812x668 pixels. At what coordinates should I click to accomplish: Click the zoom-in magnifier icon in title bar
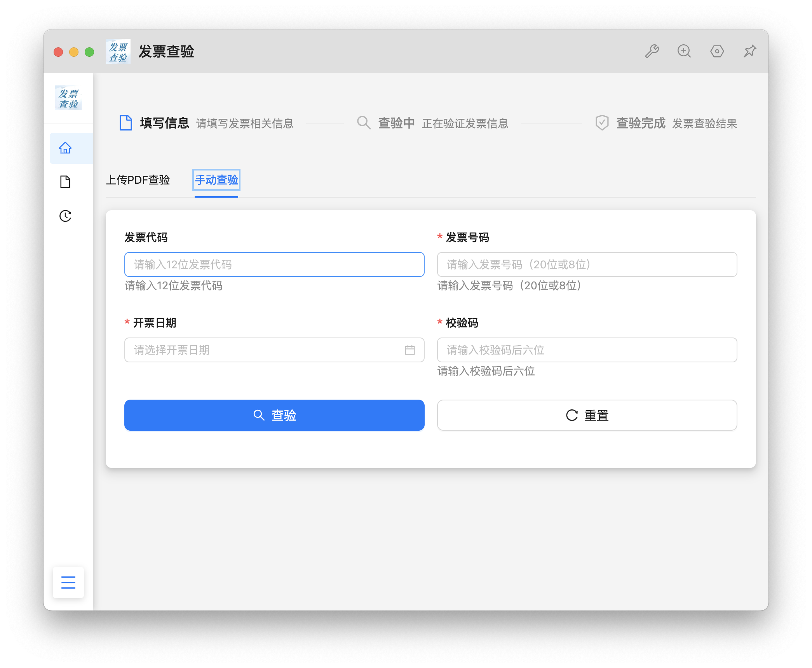(x=684, y=51)
